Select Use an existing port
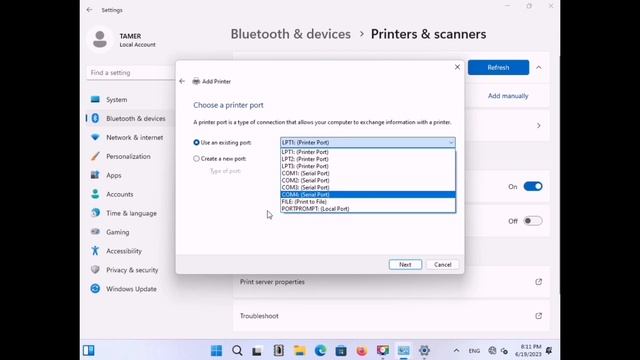The width and height of the screenshot is (640, 360). pos(222,142)
